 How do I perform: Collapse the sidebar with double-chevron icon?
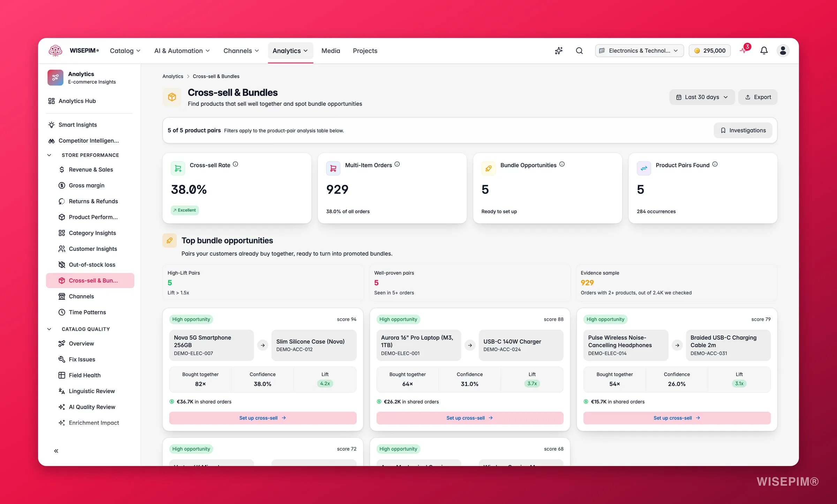click(x=56, y=451)
